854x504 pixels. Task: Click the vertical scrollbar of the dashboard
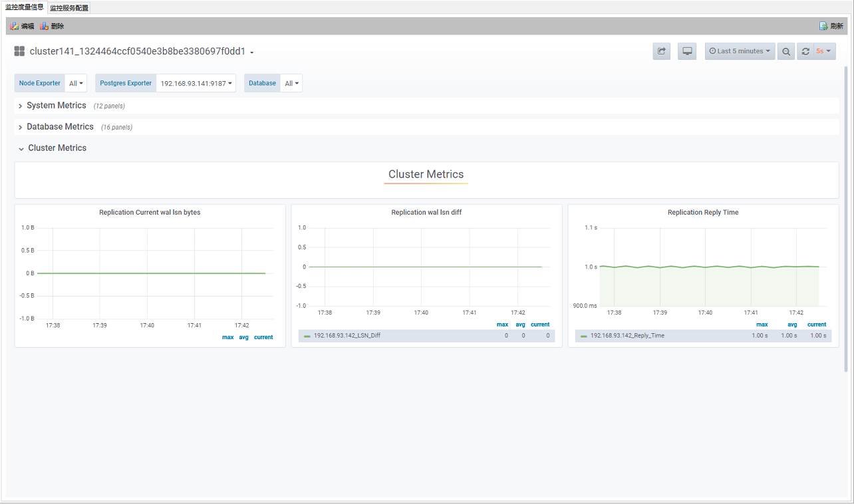[x=846, y=219]
